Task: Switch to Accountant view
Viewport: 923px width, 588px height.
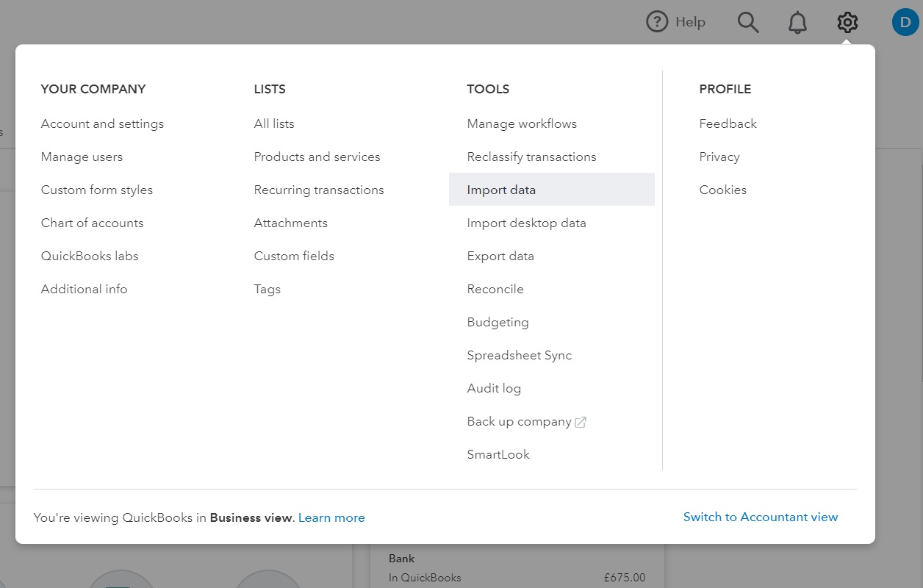Action: (x=761, y=517)
